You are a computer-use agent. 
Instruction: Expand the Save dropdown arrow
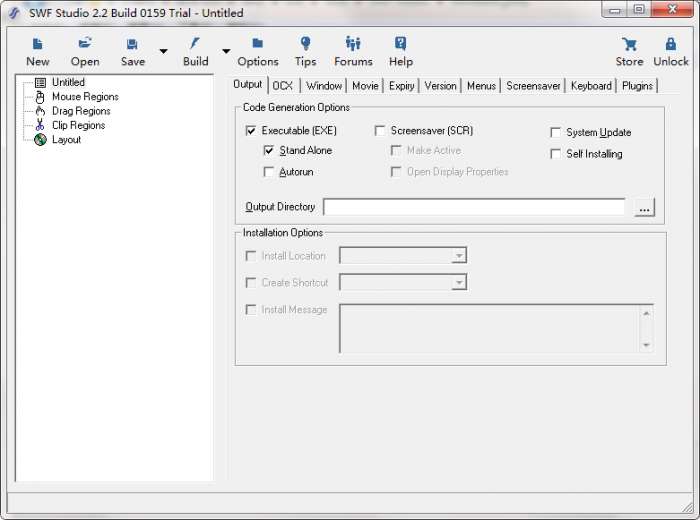coord(163,51)
